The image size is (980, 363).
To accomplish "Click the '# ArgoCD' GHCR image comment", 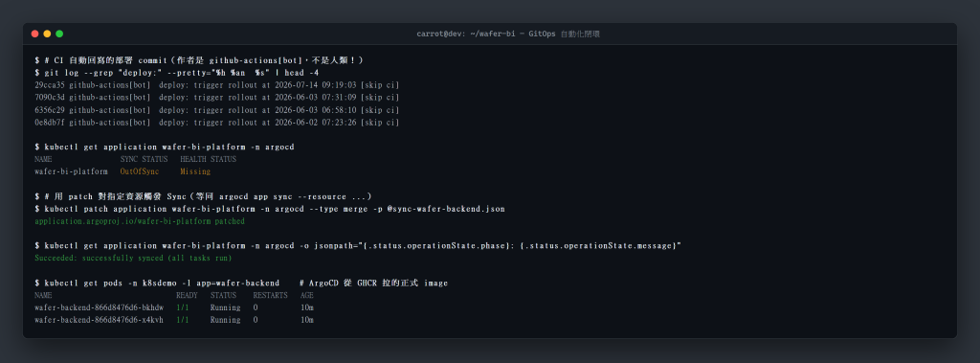I will click(x=374, y=284).
